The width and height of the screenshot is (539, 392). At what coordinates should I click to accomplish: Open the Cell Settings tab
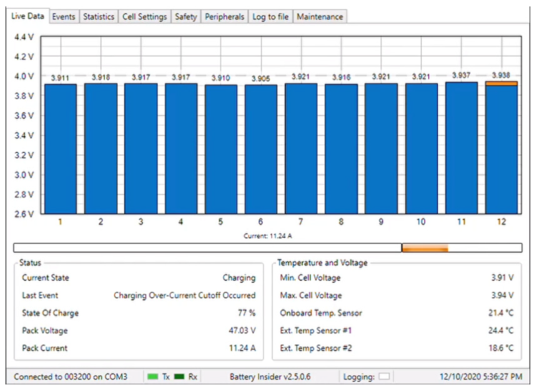coord(144,17)
